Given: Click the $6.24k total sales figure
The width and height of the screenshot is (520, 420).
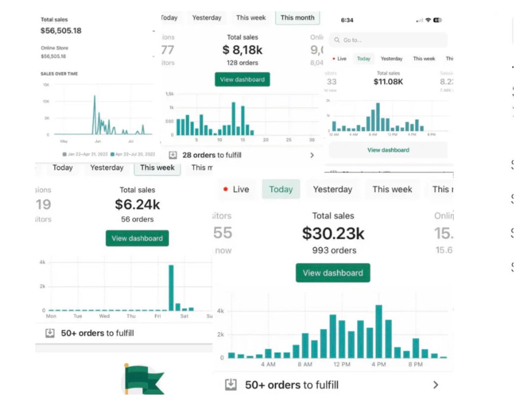Looking at the screenshot, I should [x=137, y=204].
